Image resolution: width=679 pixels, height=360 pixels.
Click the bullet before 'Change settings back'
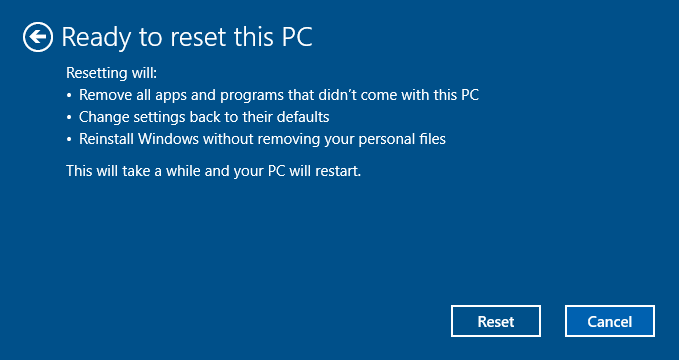tap(69, 118)
